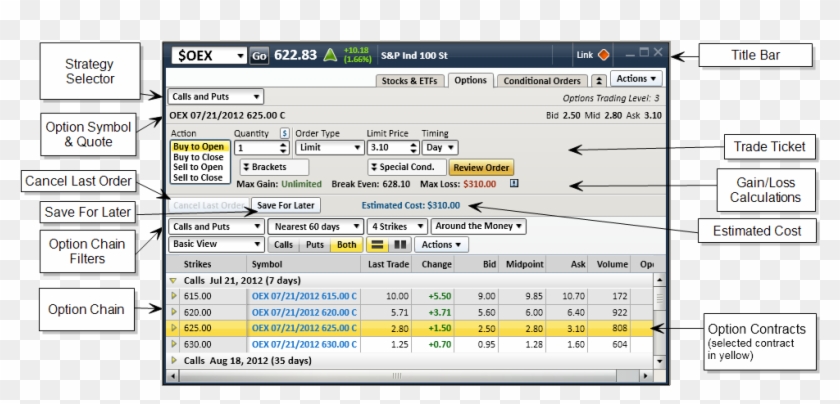The width and height of the screenshot is (840, 404).
Task: Open the Around the Money dropdown
Action: tap(478, 226)
